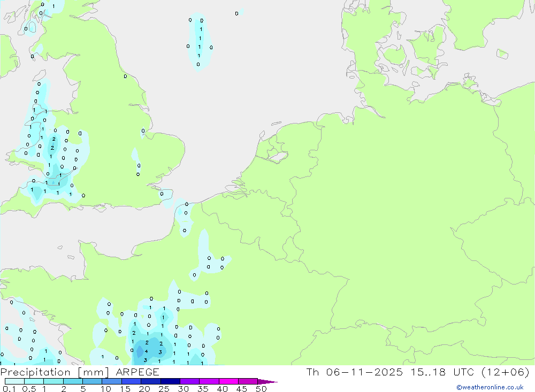Viewport: 535px width, 392px height.
Task: Click the legend label '40'
Action: pos(222,389)
